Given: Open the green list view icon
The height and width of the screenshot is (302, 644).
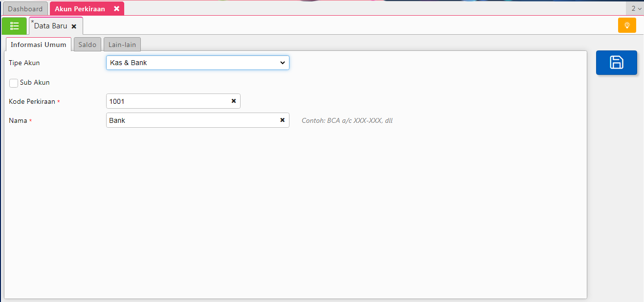Looking at the screenshot, I should pos(14,26).
